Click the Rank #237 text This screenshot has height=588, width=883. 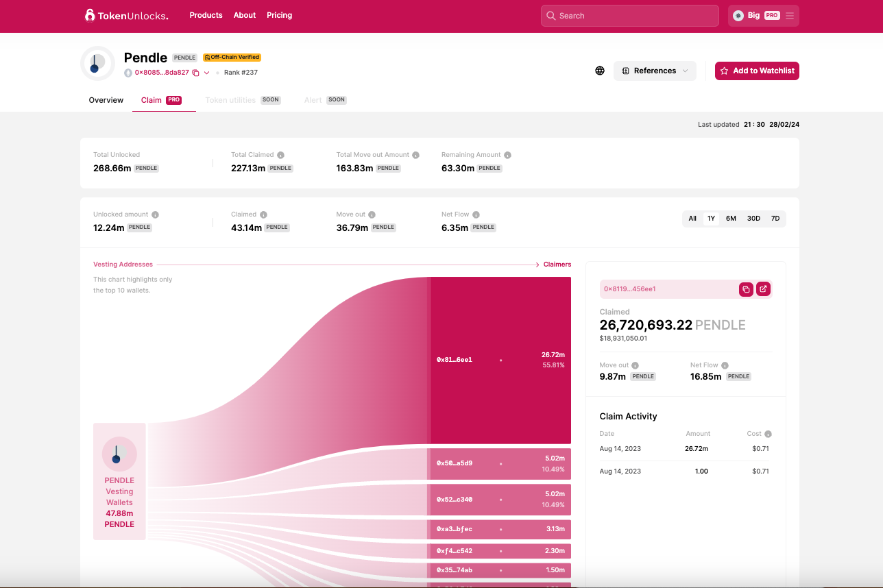pyautogui.click(x=241, y=73)
